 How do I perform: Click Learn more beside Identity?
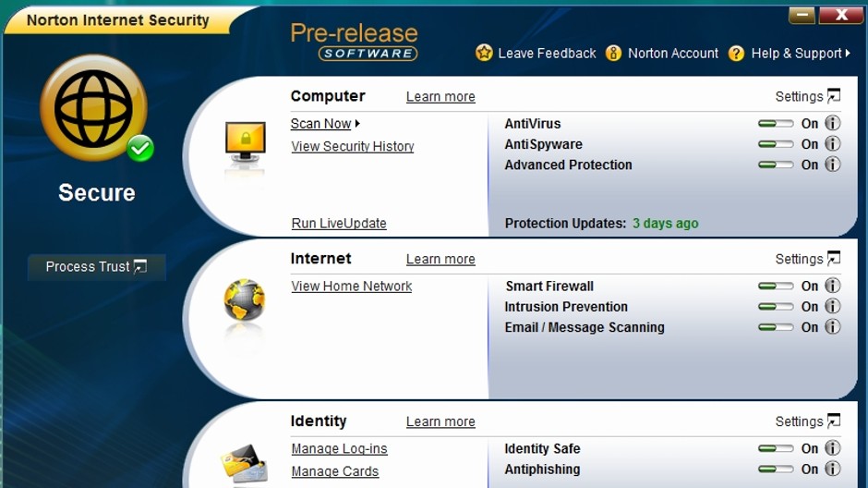click(x=440, y=421)
